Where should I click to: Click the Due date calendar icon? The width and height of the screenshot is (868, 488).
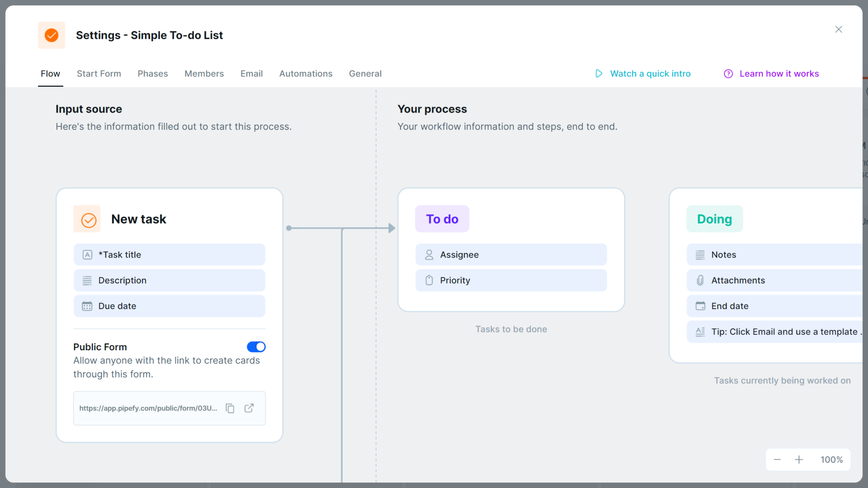point(87,306)
